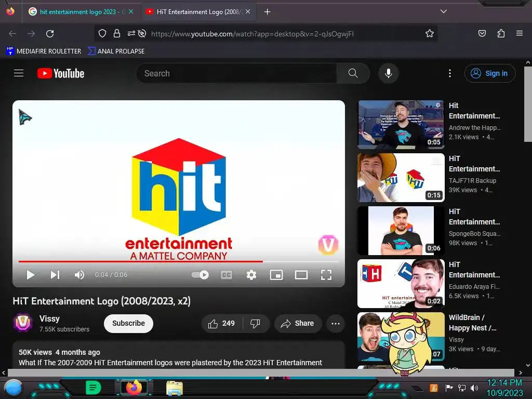The height and width of the screenshot is (399, 532).
Task: Open the tracking protection shield
Action: point(102,33)
